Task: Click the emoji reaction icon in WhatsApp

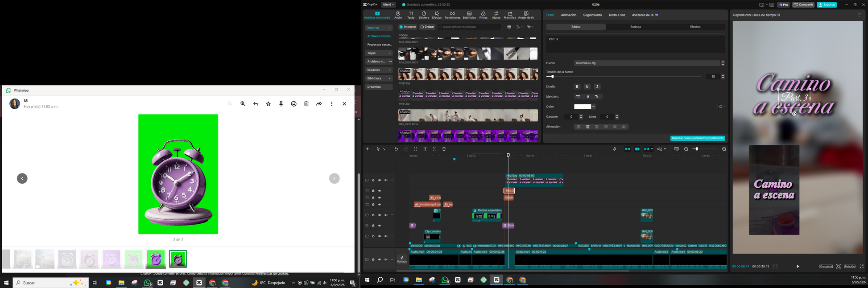Action: coord(293,103)
